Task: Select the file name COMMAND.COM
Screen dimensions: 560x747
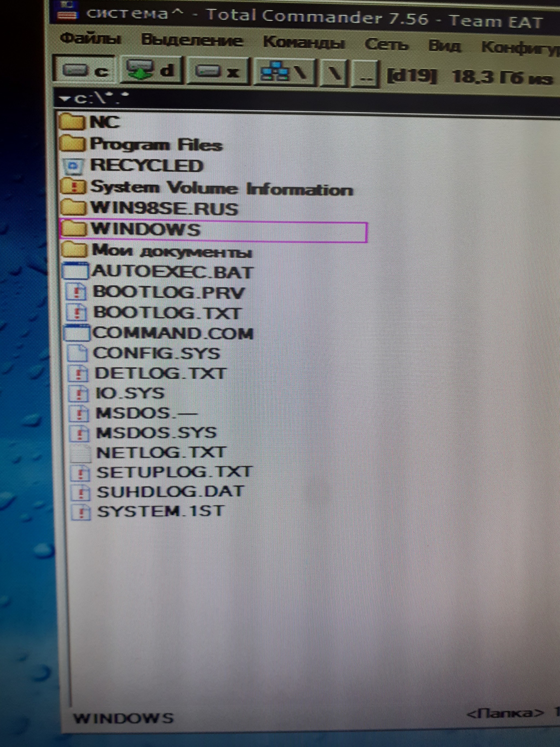Action: pos(173,333)
